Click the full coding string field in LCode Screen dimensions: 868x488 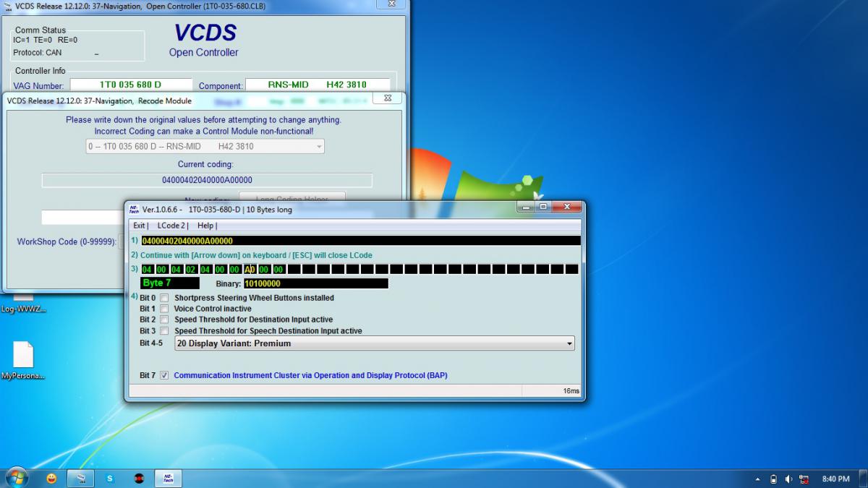(x=360, y=241)
